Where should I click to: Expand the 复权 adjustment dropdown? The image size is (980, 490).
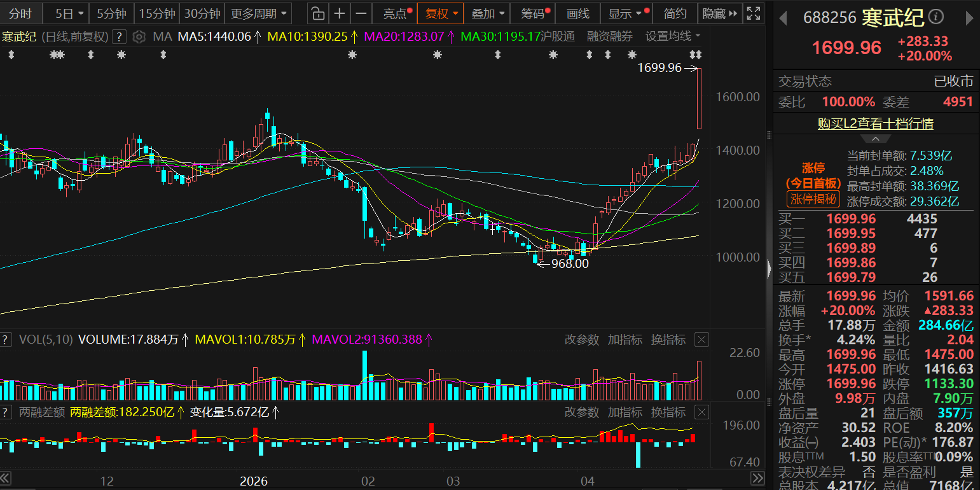pos(441,13)
